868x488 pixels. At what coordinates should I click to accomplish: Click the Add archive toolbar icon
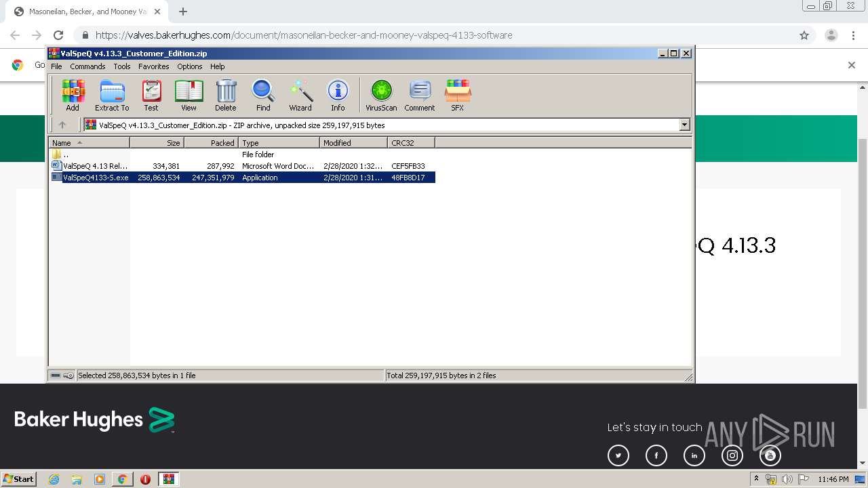(x=73, y=95)
